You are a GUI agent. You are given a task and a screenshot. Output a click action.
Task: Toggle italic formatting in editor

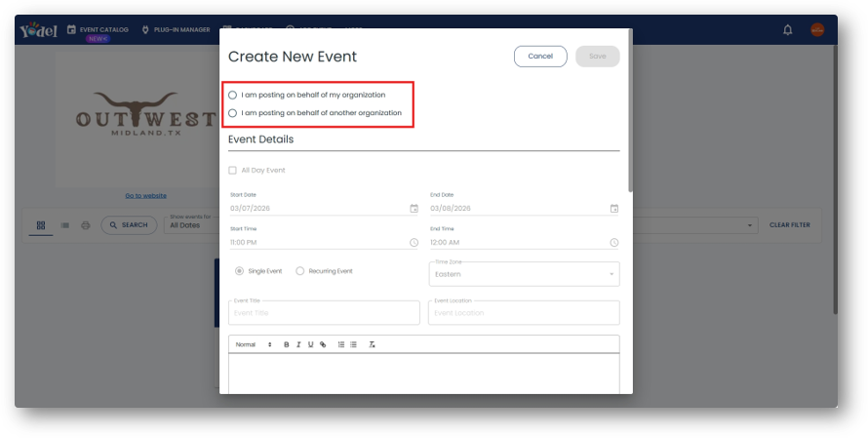click(x=298, y=344)
